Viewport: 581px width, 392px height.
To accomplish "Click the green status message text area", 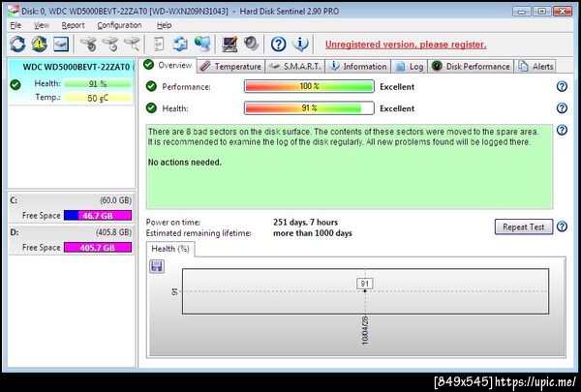I will [350, 166].
